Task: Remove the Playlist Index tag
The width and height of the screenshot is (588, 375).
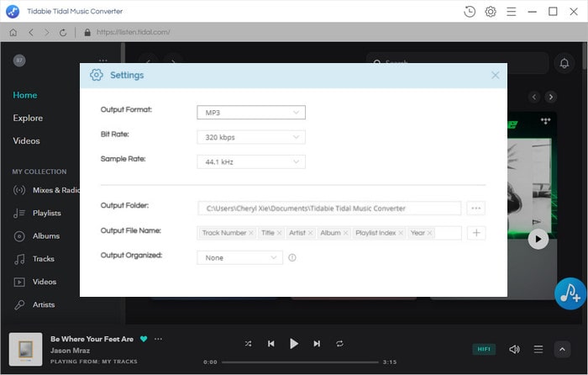Action: [x=401, y=233]
